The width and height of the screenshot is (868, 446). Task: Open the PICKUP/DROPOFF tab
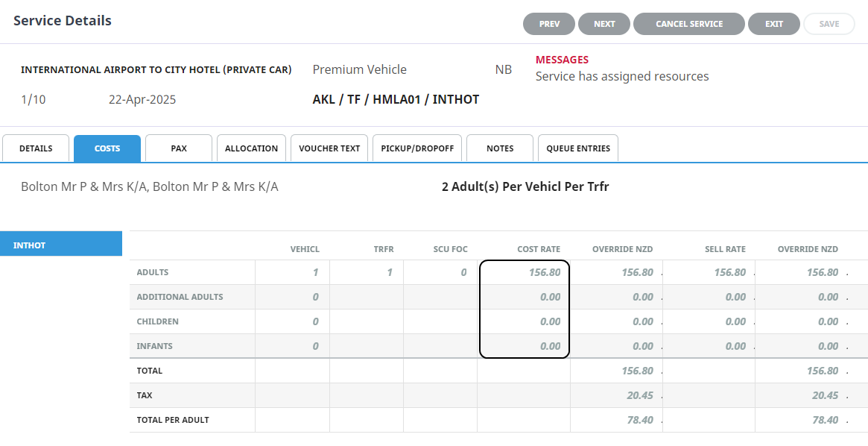point(417,148)
